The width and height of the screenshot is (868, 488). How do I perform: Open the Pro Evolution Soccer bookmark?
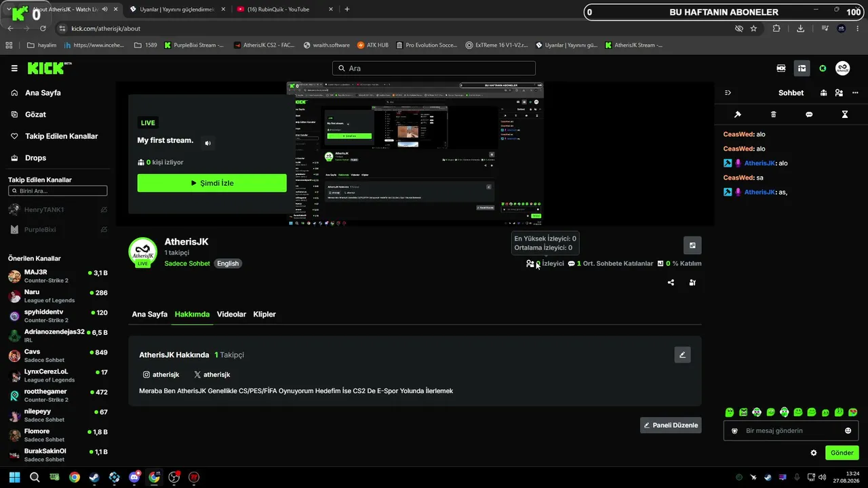pos(426,45)
